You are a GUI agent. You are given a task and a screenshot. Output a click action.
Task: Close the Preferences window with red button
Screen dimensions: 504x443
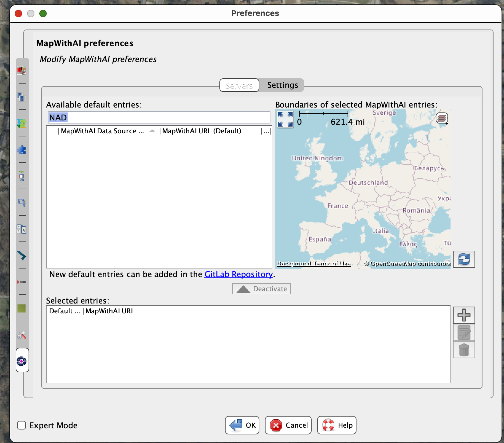click(18, 14)
